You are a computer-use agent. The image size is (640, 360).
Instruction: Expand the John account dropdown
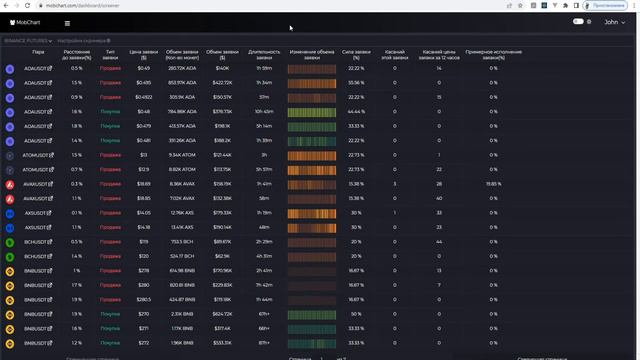click(x=614, y=22)
